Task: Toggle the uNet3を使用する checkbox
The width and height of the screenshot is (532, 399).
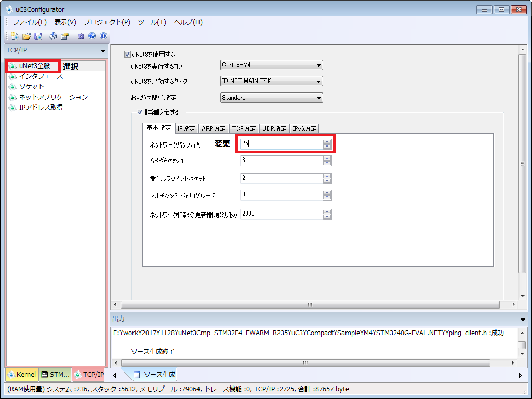Action: tap(128, 54)
